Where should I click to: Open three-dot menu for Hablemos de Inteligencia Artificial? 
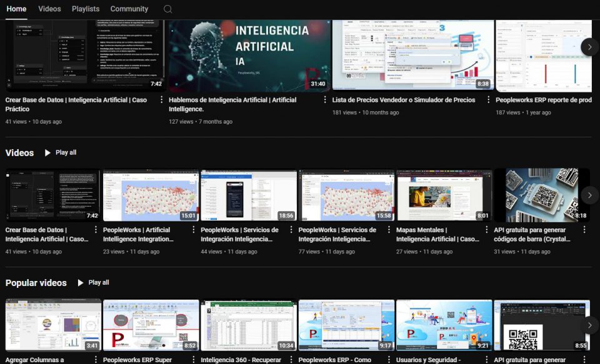324,100
